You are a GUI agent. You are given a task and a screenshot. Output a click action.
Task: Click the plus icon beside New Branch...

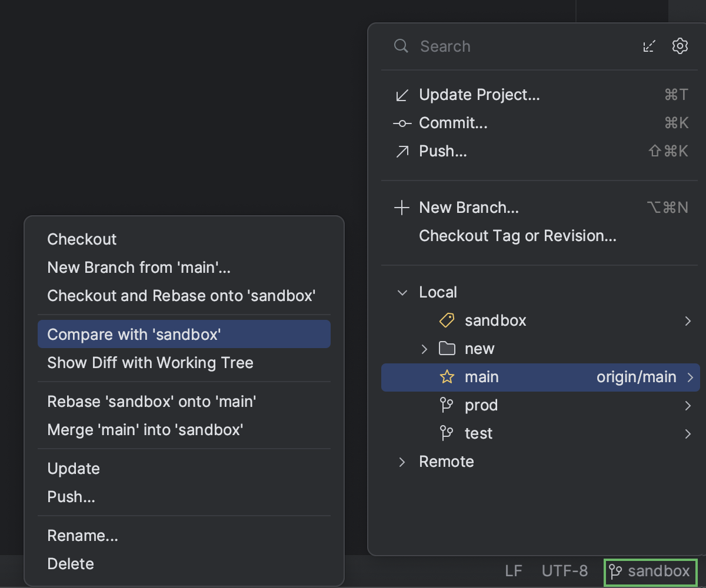401,207
